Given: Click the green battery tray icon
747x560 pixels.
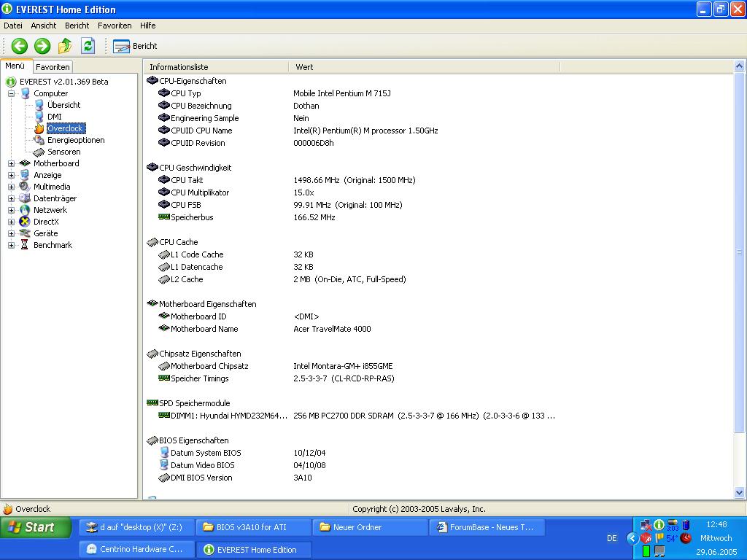Looking at the screenshot, I should pos(646,551).
